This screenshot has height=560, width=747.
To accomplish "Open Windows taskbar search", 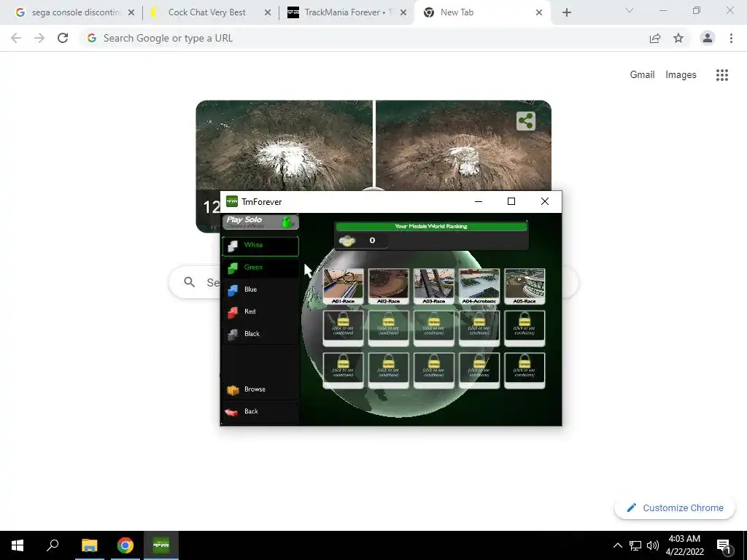I will pyautogui.click(x=53, y=545).
